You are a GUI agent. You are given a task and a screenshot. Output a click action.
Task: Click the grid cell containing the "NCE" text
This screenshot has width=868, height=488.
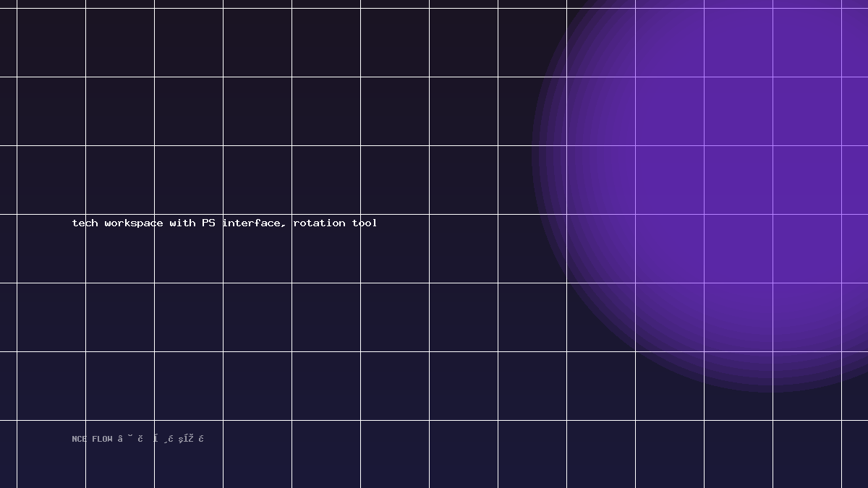click(51, 454)
